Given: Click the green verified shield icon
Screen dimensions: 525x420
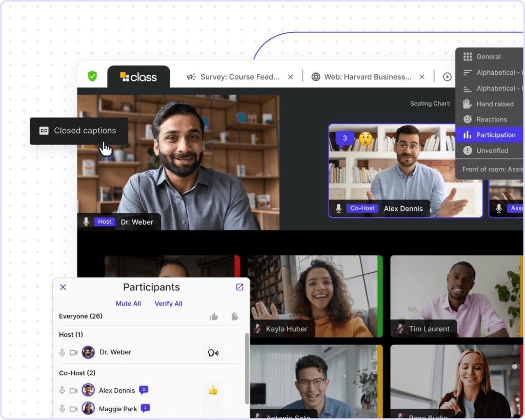Looking at the screenshot, I should 92,76.
